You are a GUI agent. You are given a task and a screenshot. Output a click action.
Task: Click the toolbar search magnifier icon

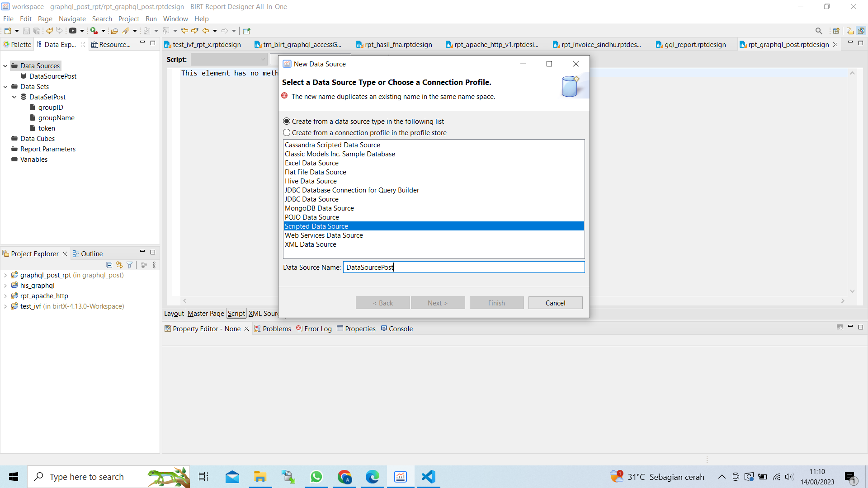point(819,31)
